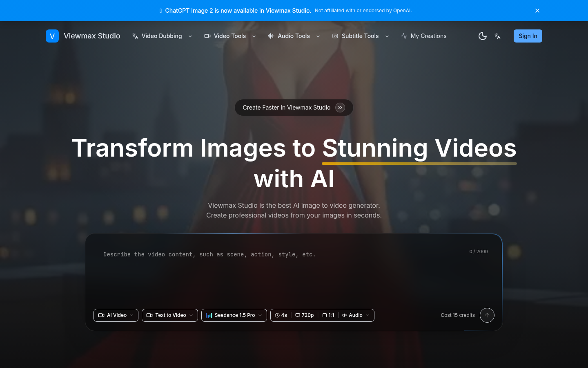
Task: Open the Video Tools menu
Action: 230,36
